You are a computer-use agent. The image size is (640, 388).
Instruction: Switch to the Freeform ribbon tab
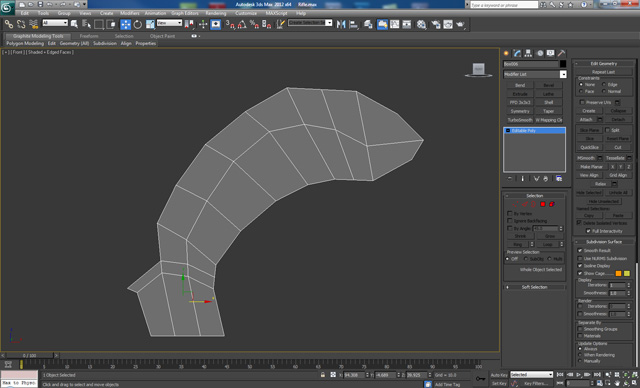(89, 36)
